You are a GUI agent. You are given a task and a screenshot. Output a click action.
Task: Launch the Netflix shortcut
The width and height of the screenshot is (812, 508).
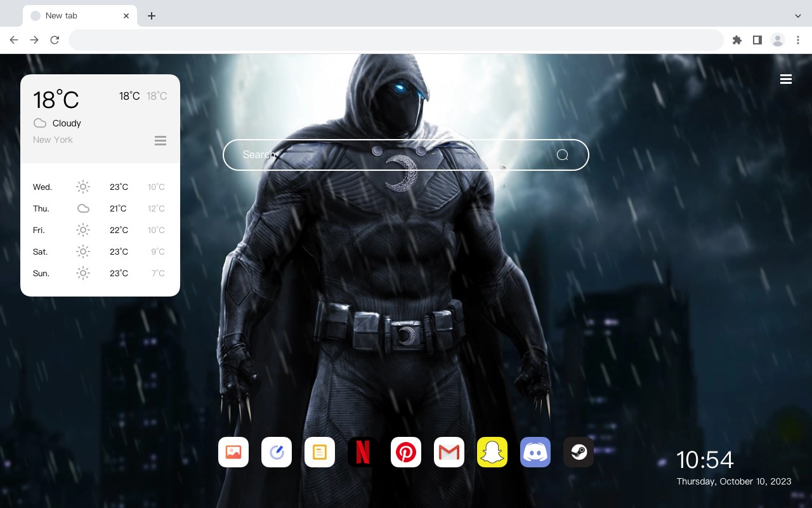[x=363, y=452]
